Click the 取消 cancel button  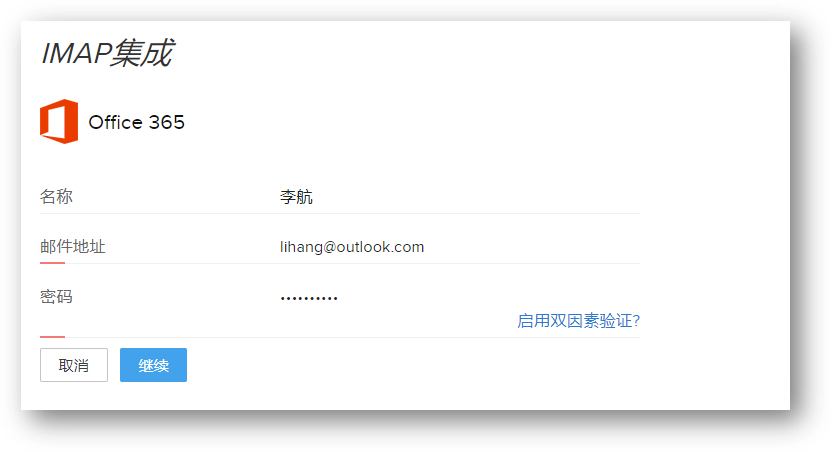(74, 365)
